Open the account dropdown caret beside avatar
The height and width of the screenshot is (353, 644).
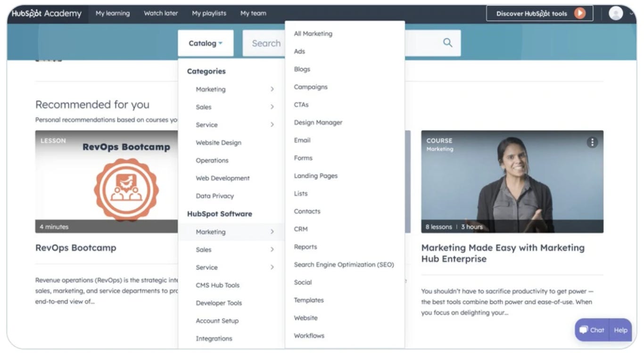coord(631,14)
